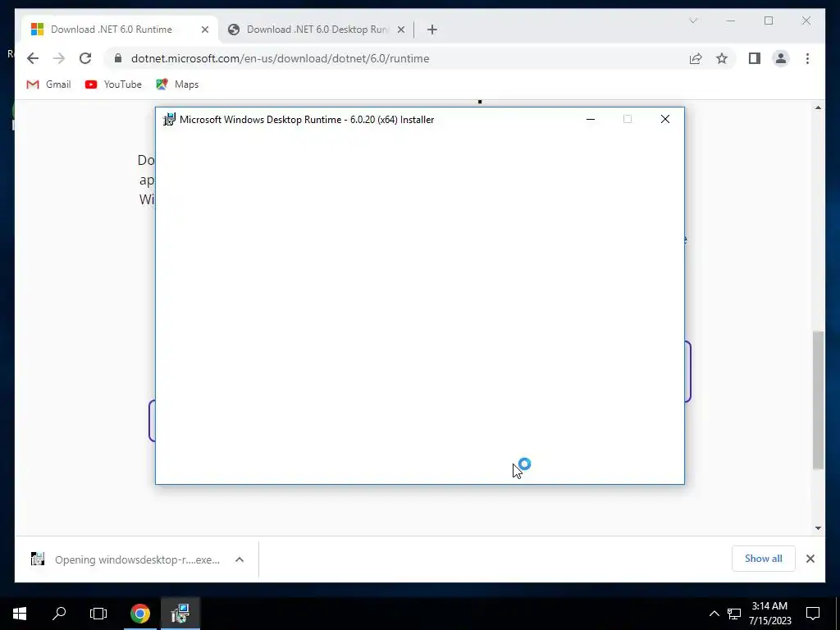Viewport: 840px width, 630px height.
Task: Open the downloaded windowsdesktop-r....exe item
Action: (x=126, y=559)
